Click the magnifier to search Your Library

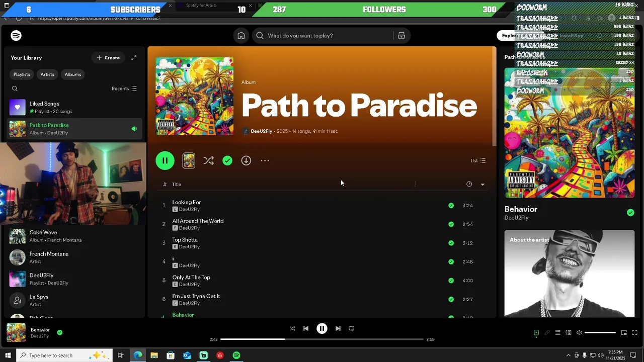[x=15, y=88]
